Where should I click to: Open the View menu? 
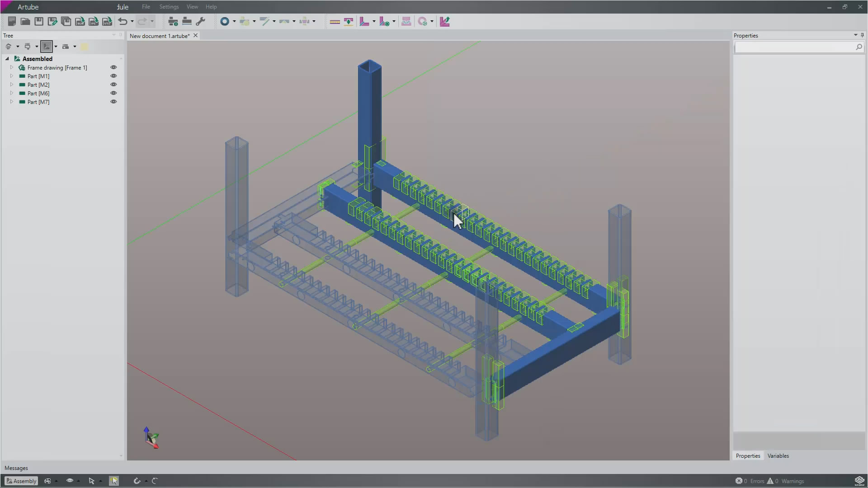[x=192, y=7]
